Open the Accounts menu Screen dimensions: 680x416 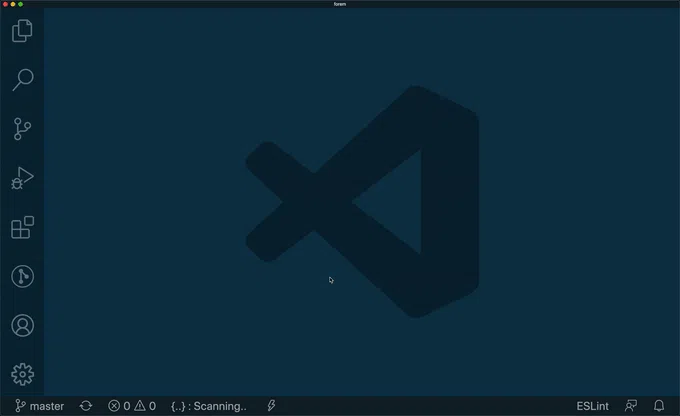(23, 325)
